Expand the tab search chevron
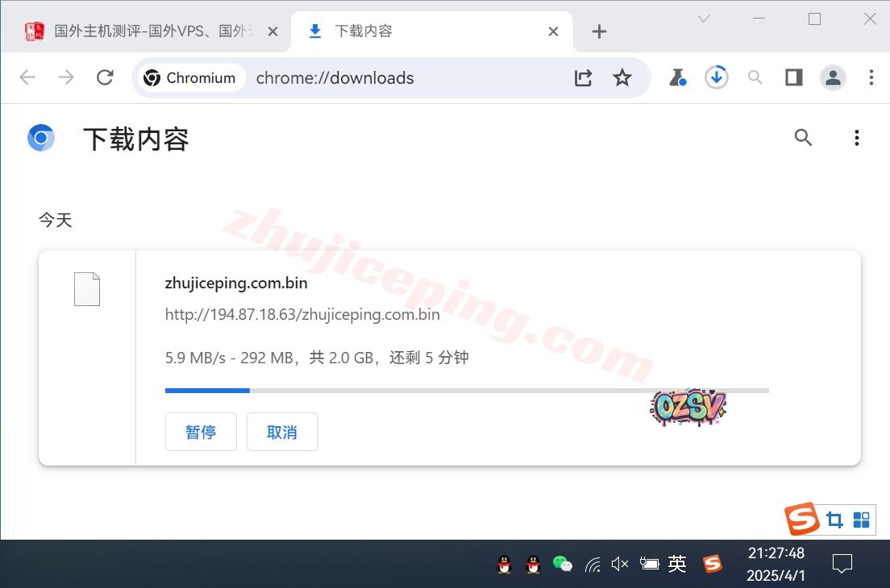Image resolution: width=890 pixels, height=588 pixels. coord(704,19)
